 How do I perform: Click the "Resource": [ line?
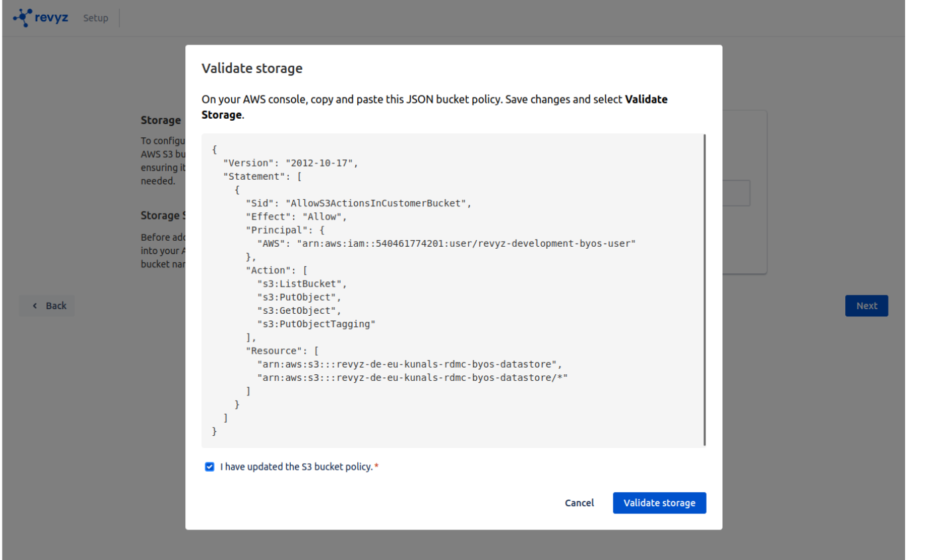pyautogui.click(x=282, y=351)
